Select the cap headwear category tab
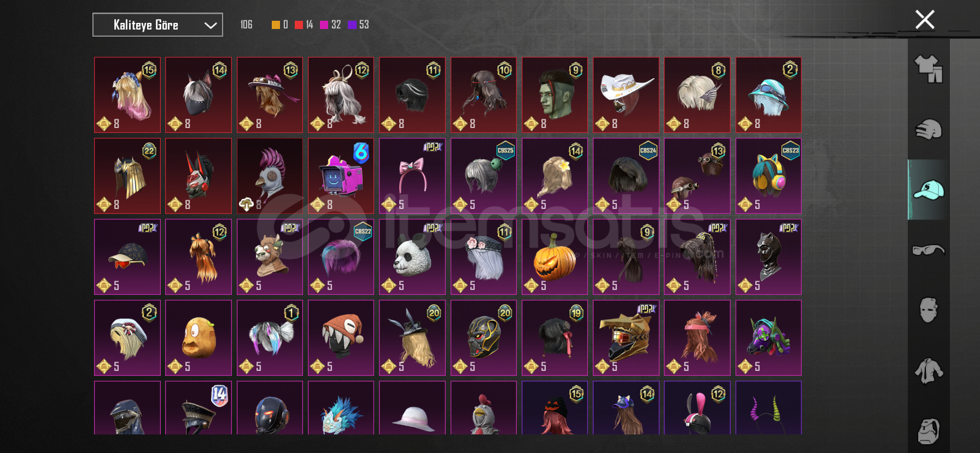The width and height of the screenshot is (980, 453). point(929,190)
